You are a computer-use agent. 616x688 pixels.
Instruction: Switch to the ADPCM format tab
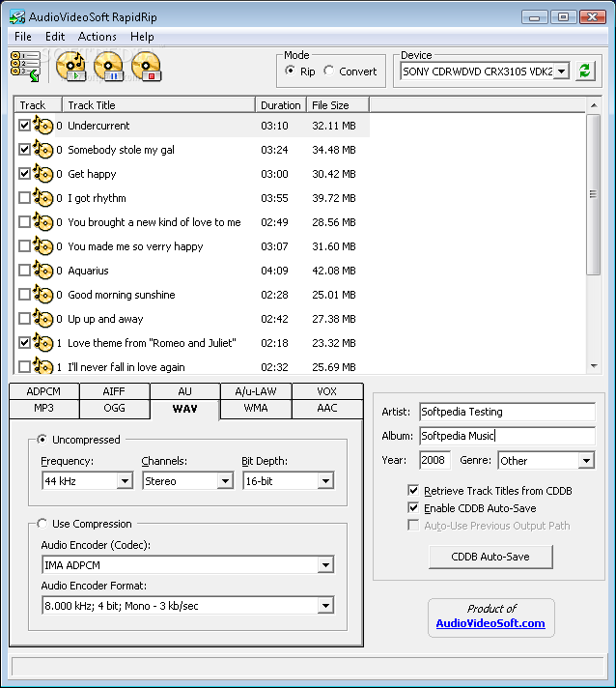tap(43, 391)
